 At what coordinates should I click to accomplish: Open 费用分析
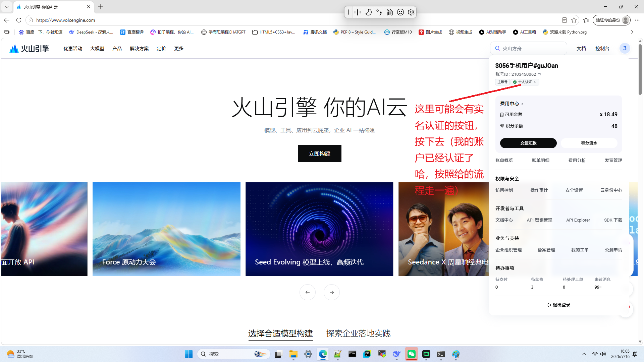[x=577, y=161]
